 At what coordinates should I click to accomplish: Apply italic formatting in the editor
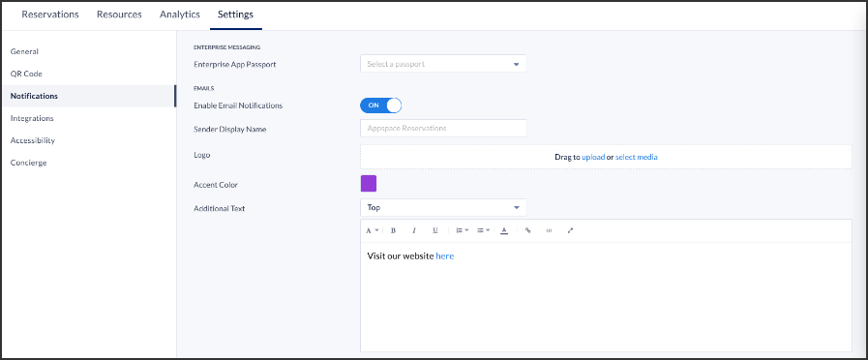414,230
